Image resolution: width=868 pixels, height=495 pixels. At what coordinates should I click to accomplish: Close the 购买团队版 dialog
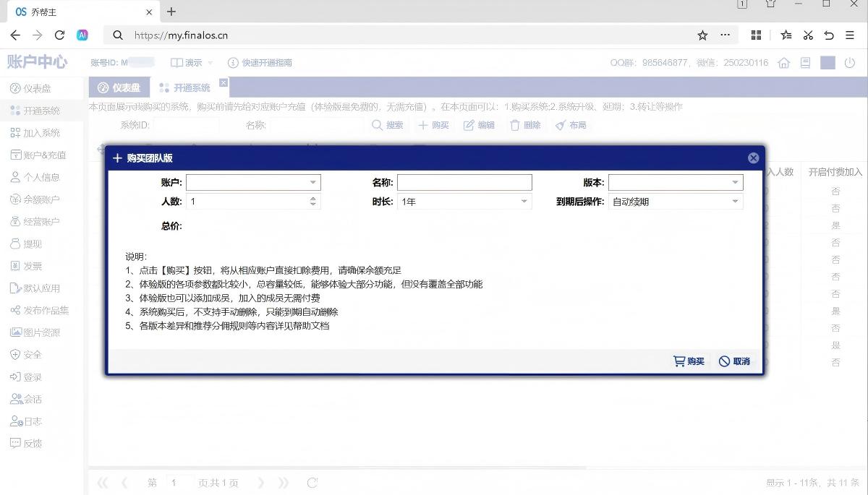pyautogui.click(x=753, y=158)
